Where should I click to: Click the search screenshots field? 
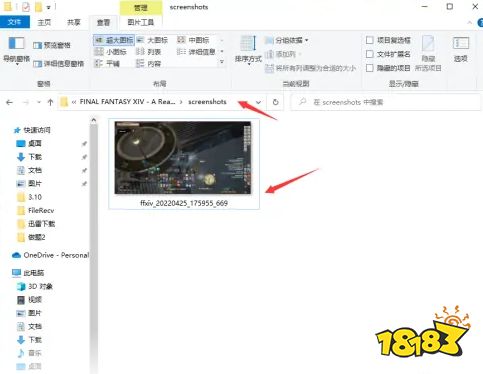click(386, 102)
